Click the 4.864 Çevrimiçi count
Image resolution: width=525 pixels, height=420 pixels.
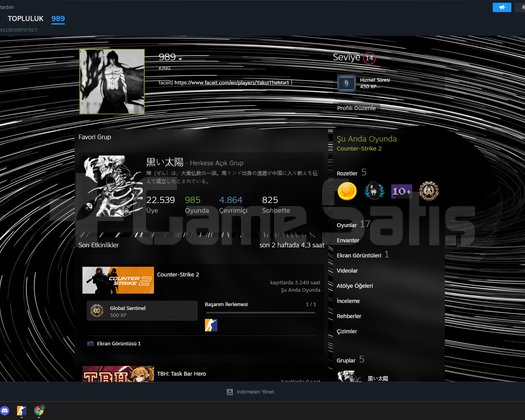point(233,204)
